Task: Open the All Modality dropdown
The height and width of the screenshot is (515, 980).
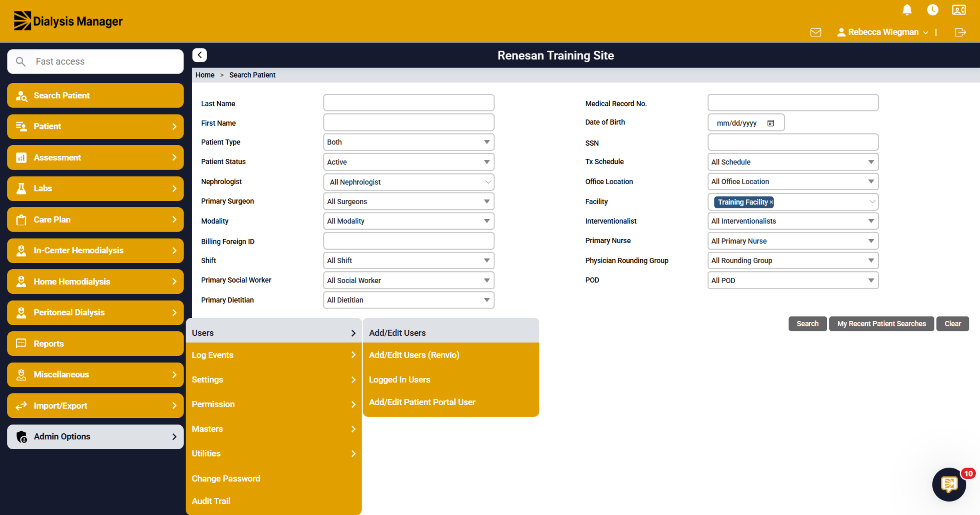Action: (409, 221)
